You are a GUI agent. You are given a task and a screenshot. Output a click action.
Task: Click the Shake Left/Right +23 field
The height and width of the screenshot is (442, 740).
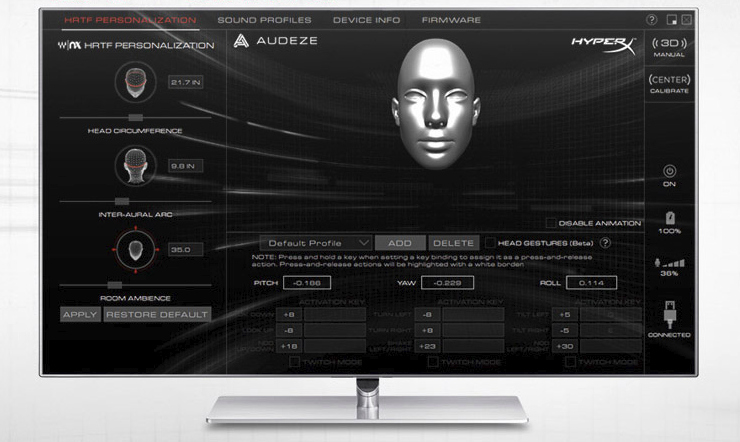(x=427, y=346)
